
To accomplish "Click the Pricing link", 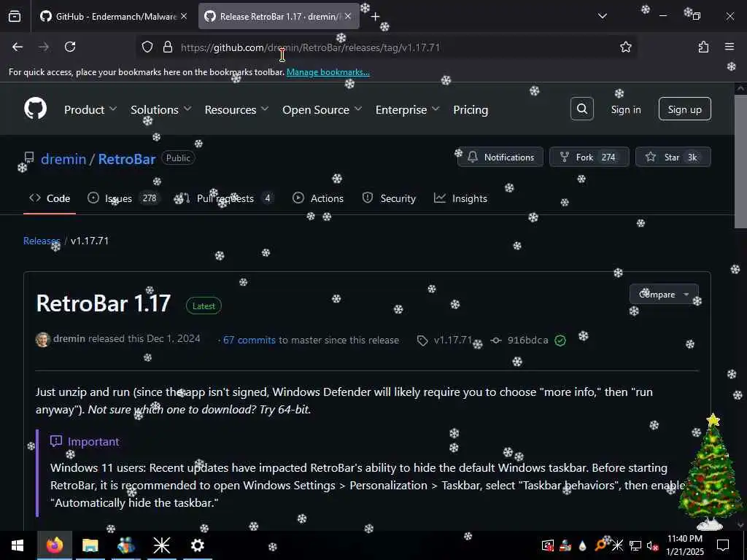I will pyautogui.click(x=471, y=109).
